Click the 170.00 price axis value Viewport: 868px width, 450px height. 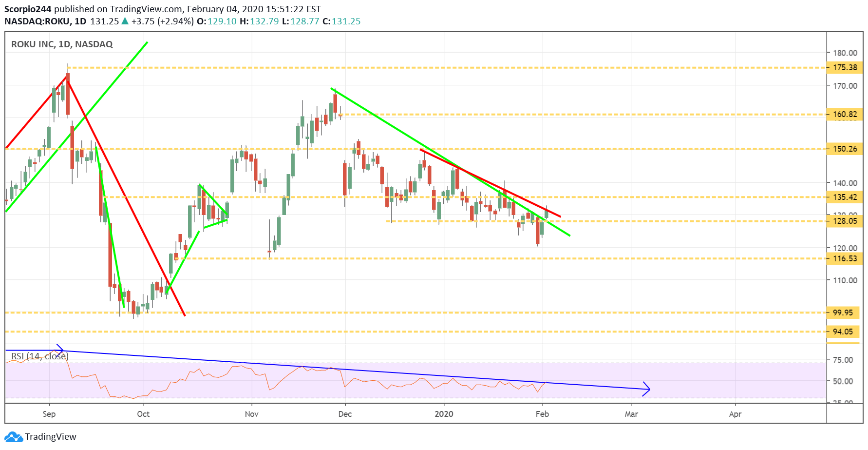click(845, 85)
